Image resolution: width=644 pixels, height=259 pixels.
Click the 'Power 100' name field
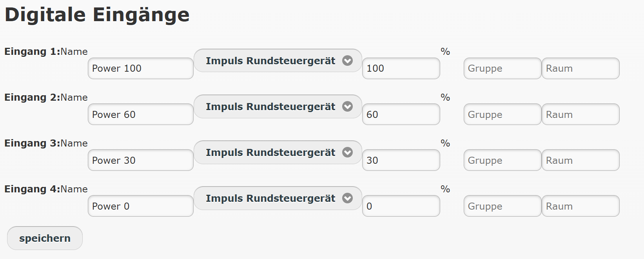point(140,69)
